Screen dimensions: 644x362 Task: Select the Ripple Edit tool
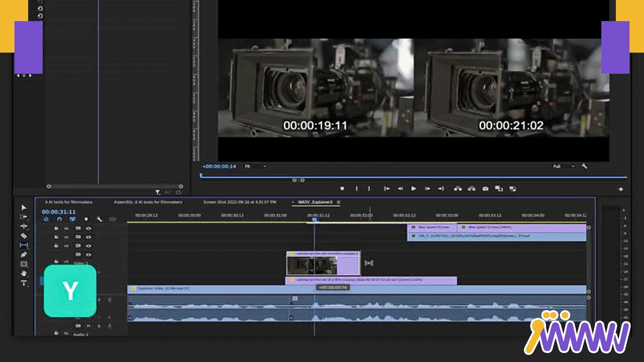click(x=24, y=226)
